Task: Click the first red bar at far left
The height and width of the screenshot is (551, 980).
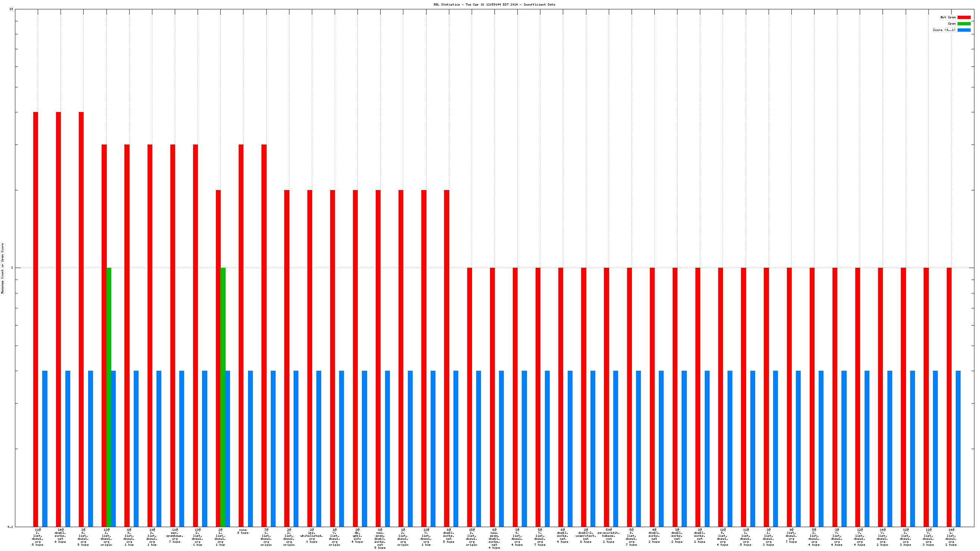Action: (36, 320)
